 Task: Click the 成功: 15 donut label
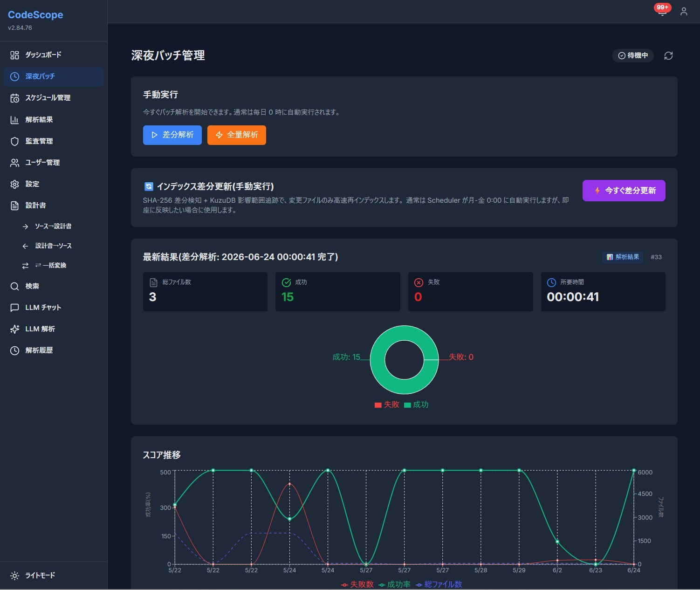(x=346, y=357)
